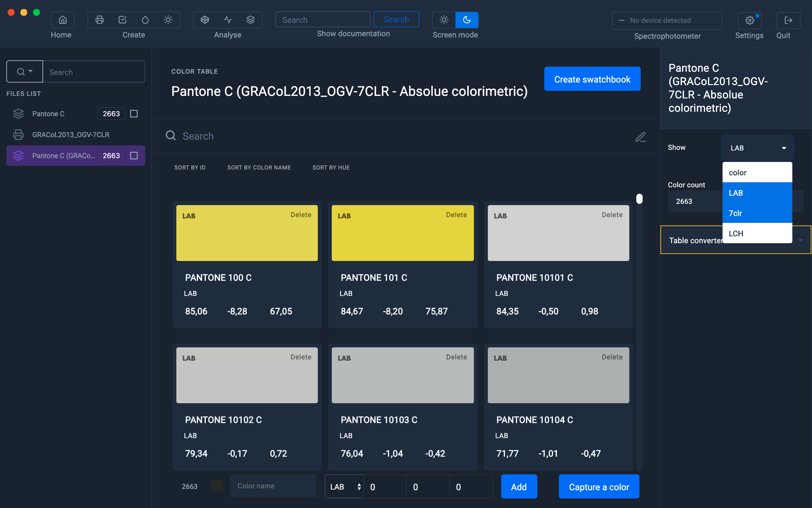812x508 pixels.
Task: Delete PANTONE 10101 C swatch
Action: (x=612, y=215)
